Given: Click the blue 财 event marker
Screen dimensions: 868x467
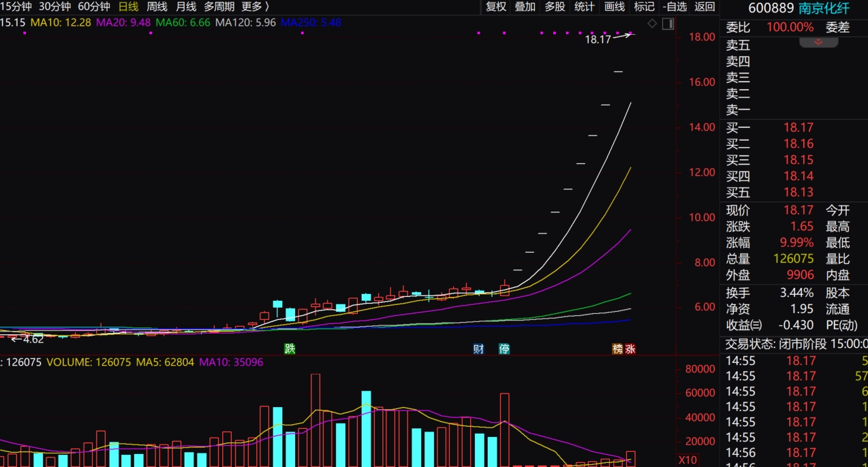Looking at the screenshot, I should (x=479, y=349).
